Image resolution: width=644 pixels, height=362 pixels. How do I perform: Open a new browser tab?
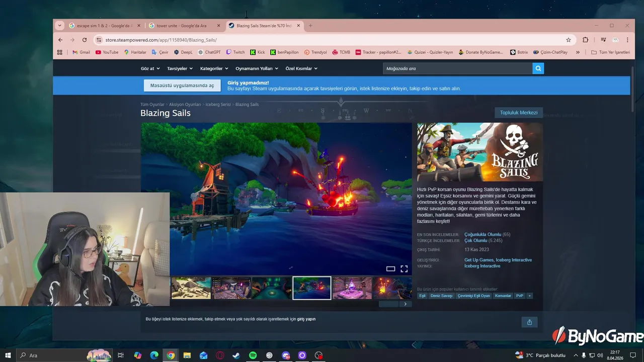[310, 26]
